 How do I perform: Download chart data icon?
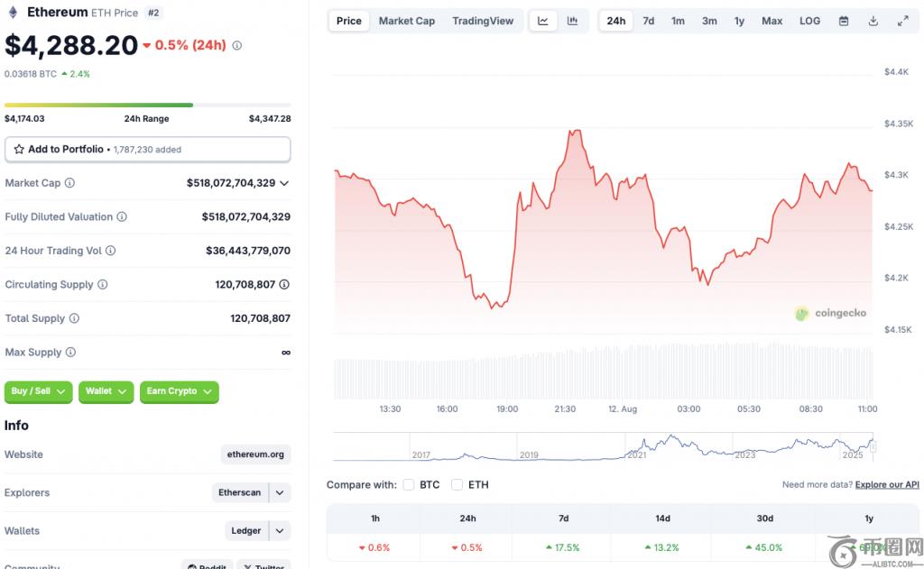coord(873,21)
